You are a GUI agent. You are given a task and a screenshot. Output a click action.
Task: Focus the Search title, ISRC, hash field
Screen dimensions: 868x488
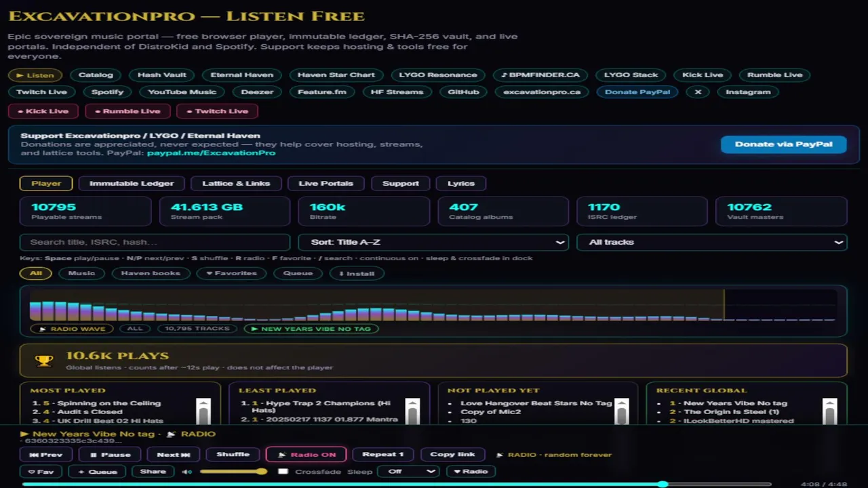point(155,242)
